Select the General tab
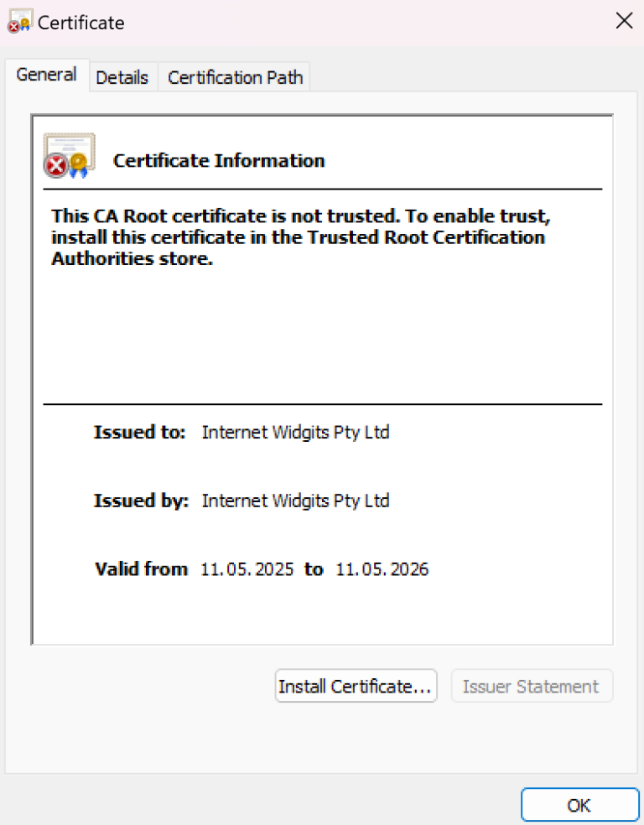Image resolution: width=644 pixels, height=825 pixels. pos(46,75)
